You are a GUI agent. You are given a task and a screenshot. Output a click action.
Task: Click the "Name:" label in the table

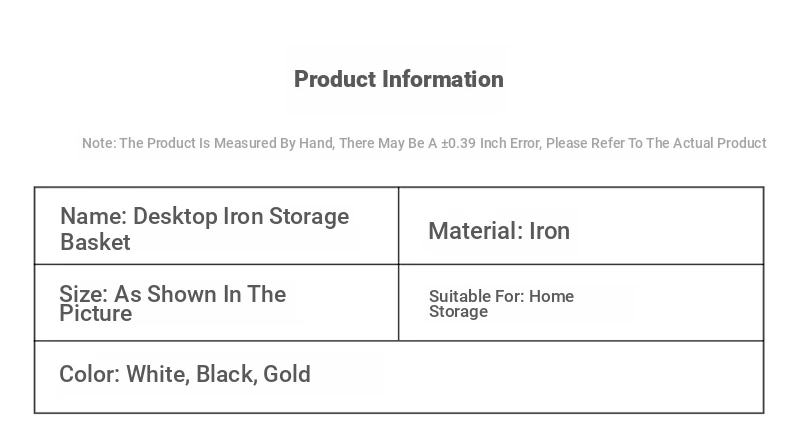[x=93, y=217]
